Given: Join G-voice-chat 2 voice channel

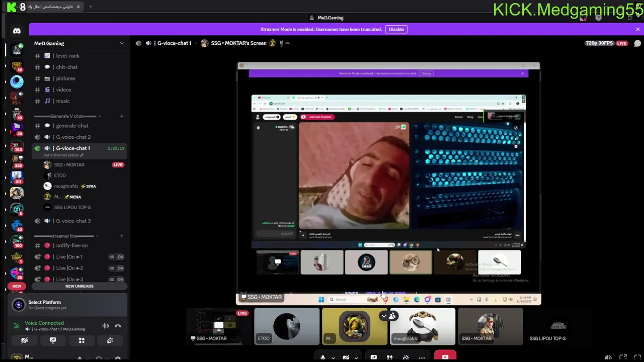Looking at the screenshot, I should tap(78, 137).
